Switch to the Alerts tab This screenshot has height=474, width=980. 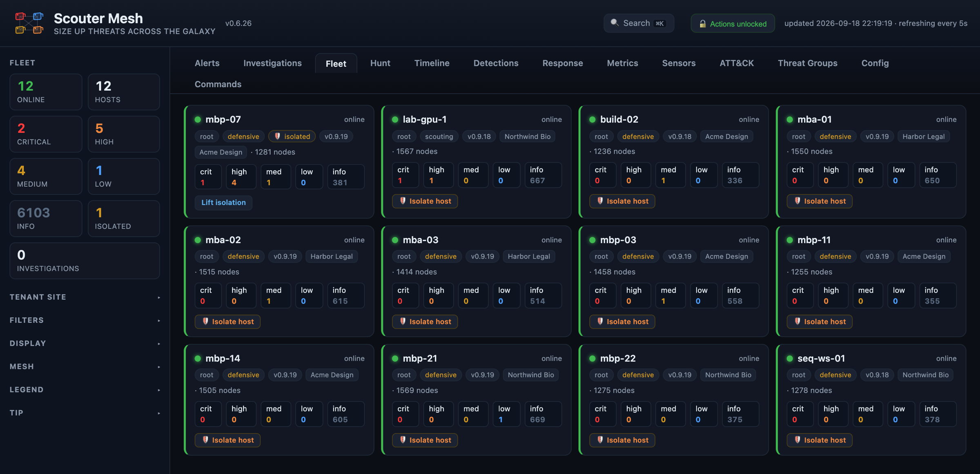pos(207,63)
